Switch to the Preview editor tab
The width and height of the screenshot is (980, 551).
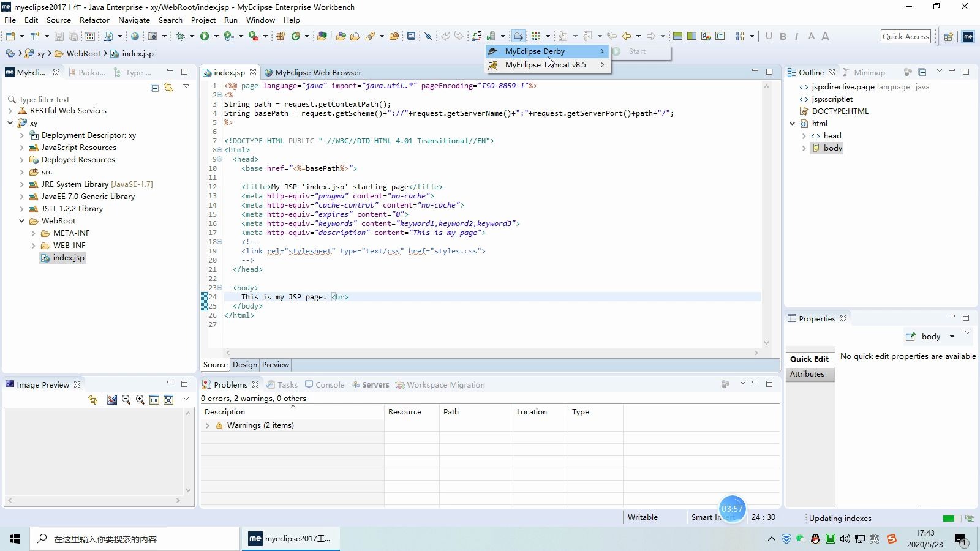click(x=276, y=365)
